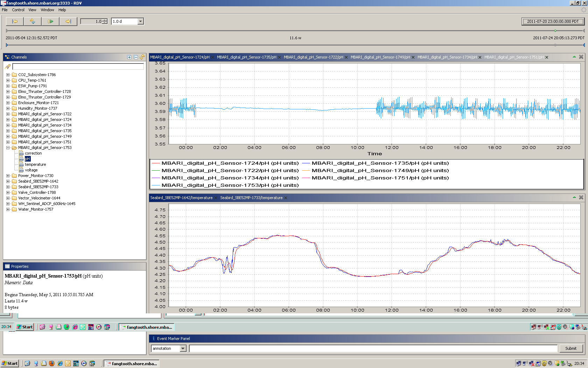Open the time scale dropdown showing 1.0 d
The image size is (588, 368).
click(x=140, y=21)
